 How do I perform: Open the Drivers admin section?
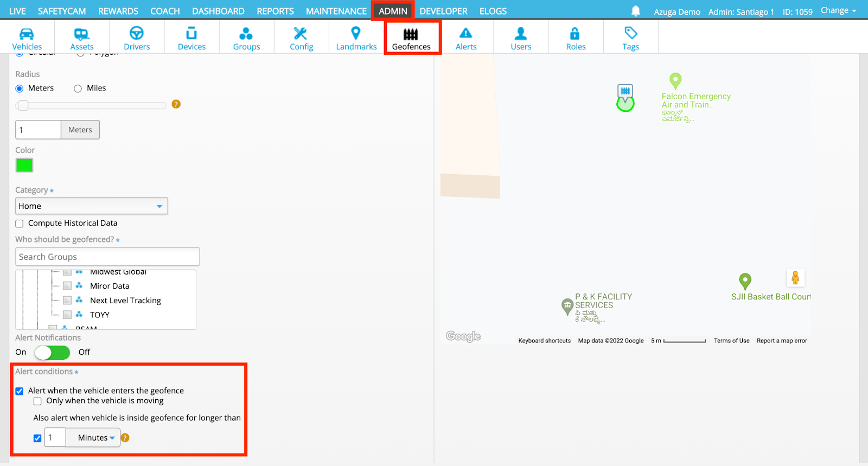tap(137, 37)
